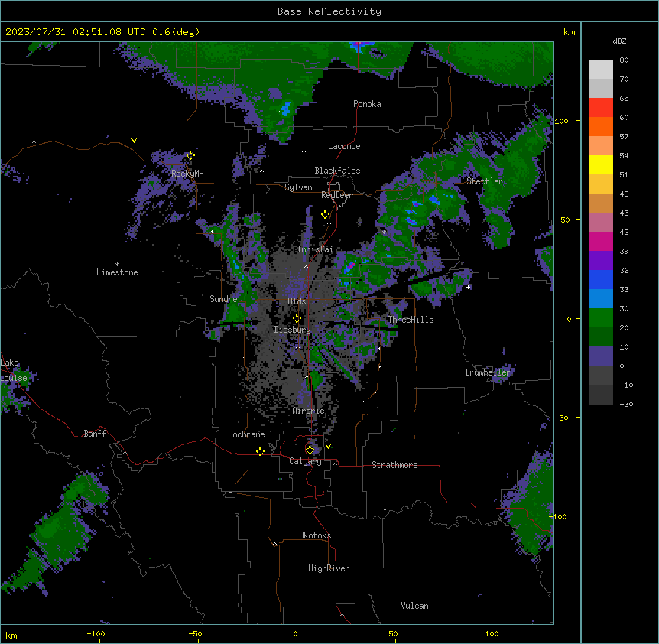Click the yellow V marker northwest of RockyMH
The height and width of the screenshot is (644, 659).
point(134,141)
